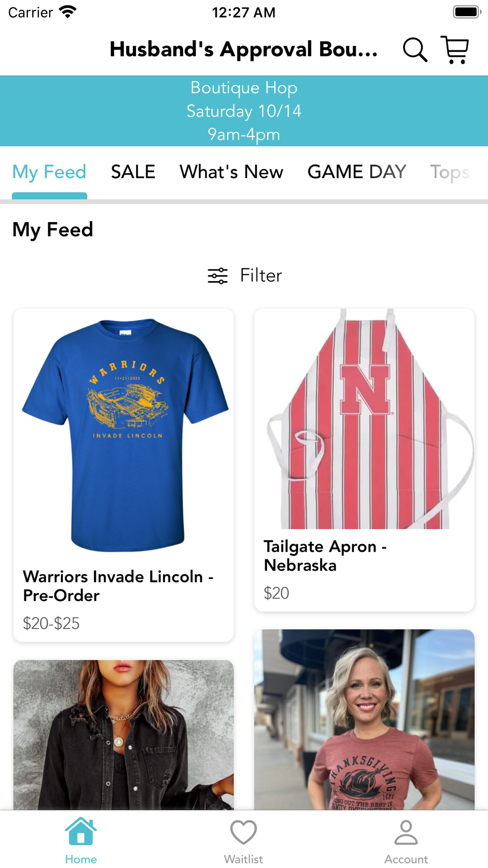488x868 pixels.
Task: Click Tailgate Apron - Nebraska title text
Action: click(x=325, y=556)
